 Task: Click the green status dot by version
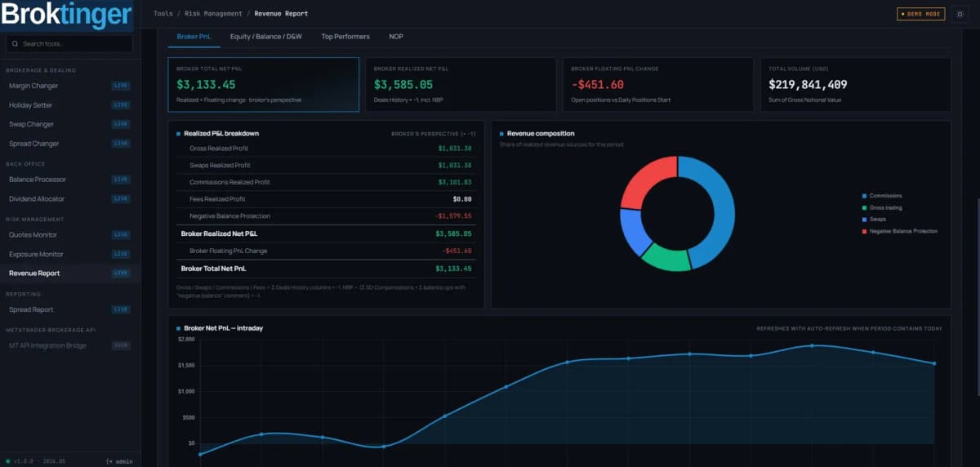(x=8, y=461)
